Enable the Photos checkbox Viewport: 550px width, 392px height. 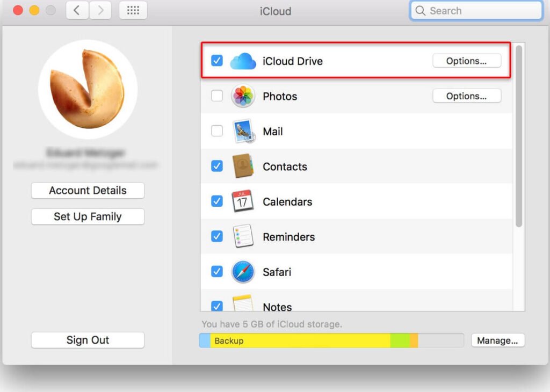click(217, 96)
